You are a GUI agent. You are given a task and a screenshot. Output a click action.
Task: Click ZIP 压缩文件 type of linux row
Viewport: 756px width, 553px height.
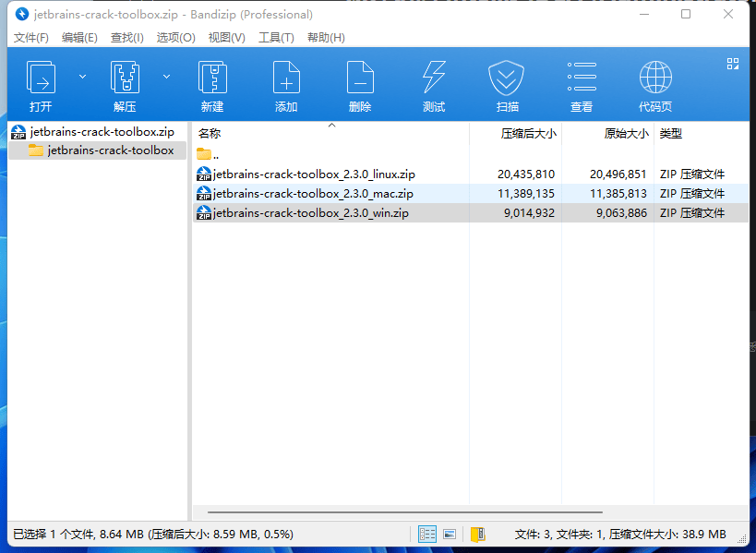692,174
